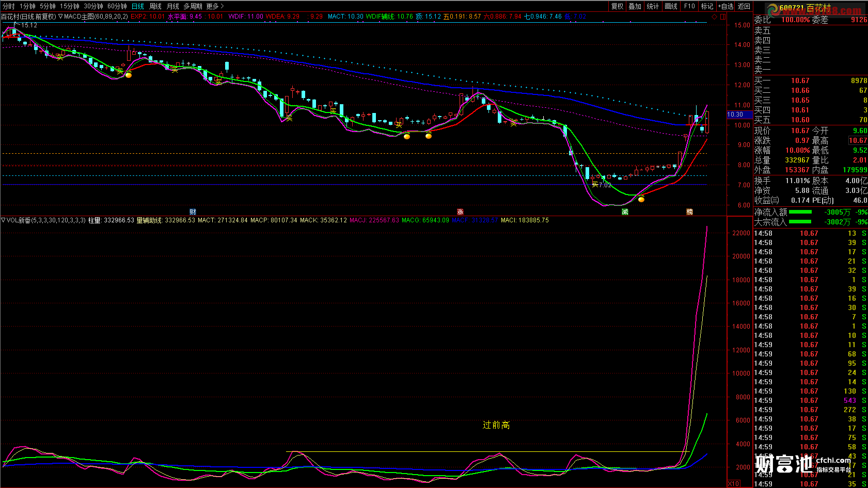The height and width of the screenshot is (488, 868).
Task: Click the tick trade with volume 272
Action: pyautogui.click(x=850, y=410)
